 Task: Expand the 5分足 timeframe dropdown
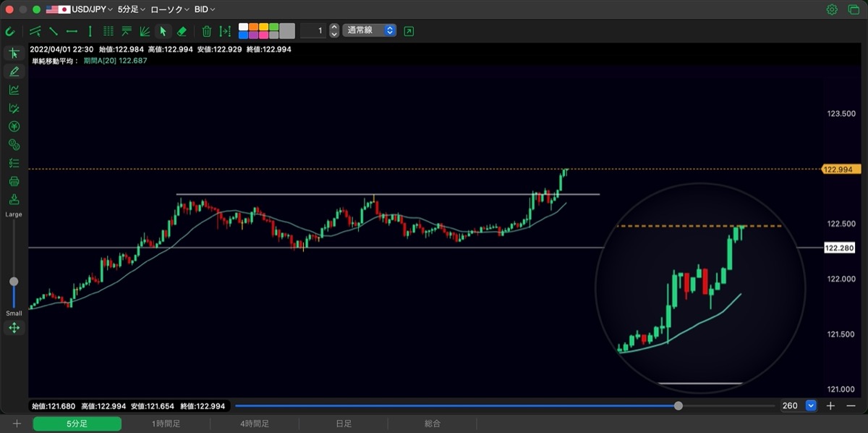pyautogui.click(x=131, y=9)
